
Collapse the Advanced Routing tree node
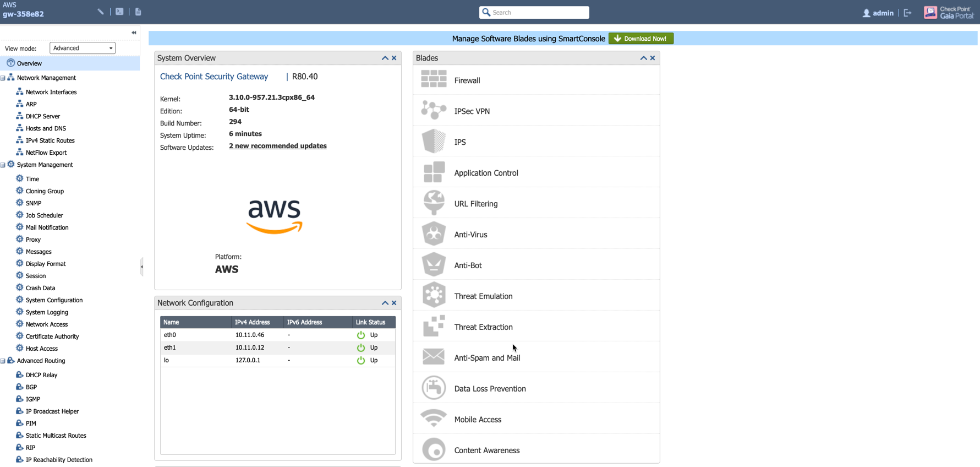tap(3, 361)
